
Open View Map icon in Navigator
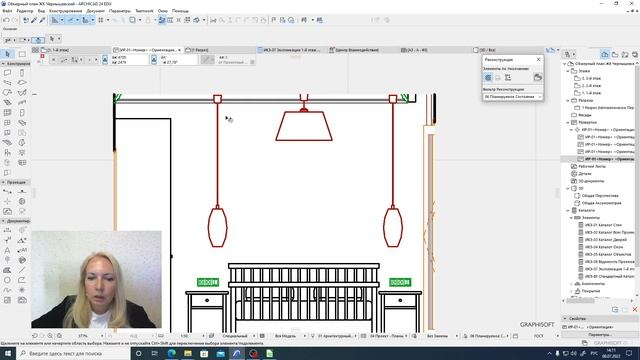pyautogui.click(x=615, y=54)
